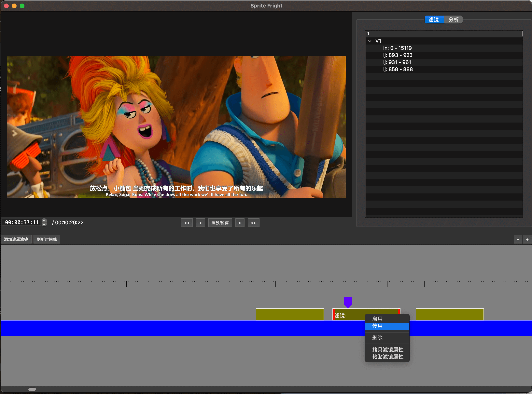Click the total duration label 00:10:29:22
This screenshot has width=532, height=394.
coord(69,223)
